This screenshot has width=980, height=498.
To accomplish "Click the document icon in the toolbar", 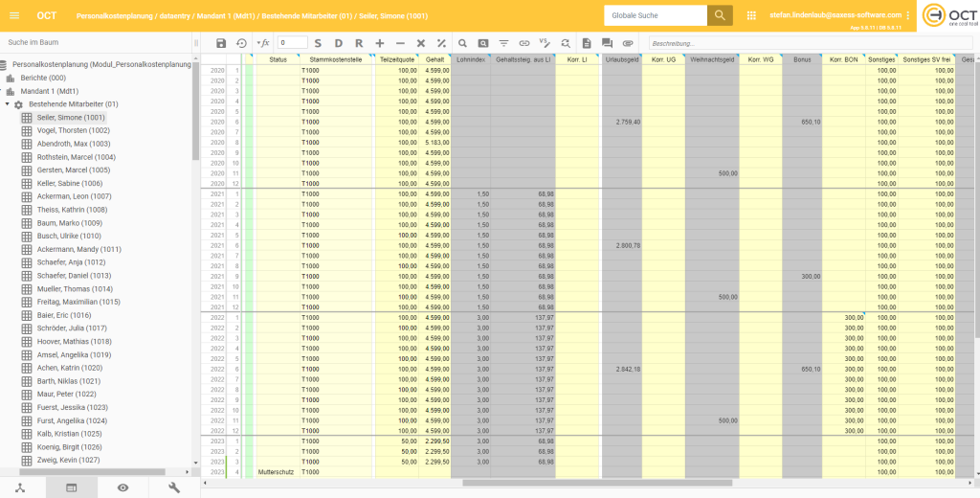I will point(587,43).
